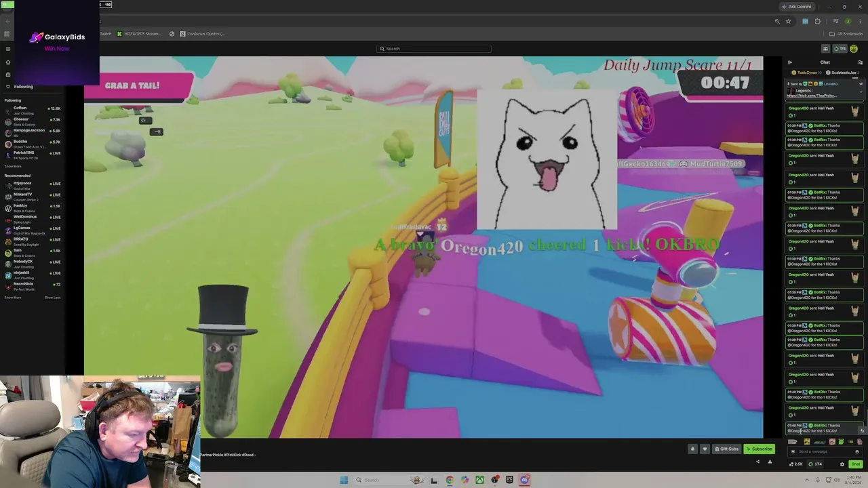Viewport: 868px width, 488px height.
Task: Expand the pinned message chevron in chat
Action: [x=861, y=91]
